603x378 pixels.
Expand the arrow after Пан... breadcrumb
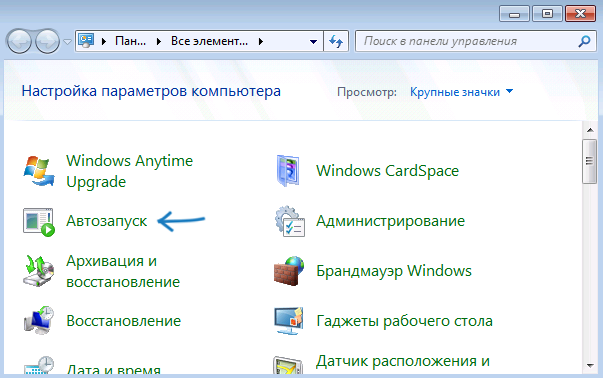point(158,41)
